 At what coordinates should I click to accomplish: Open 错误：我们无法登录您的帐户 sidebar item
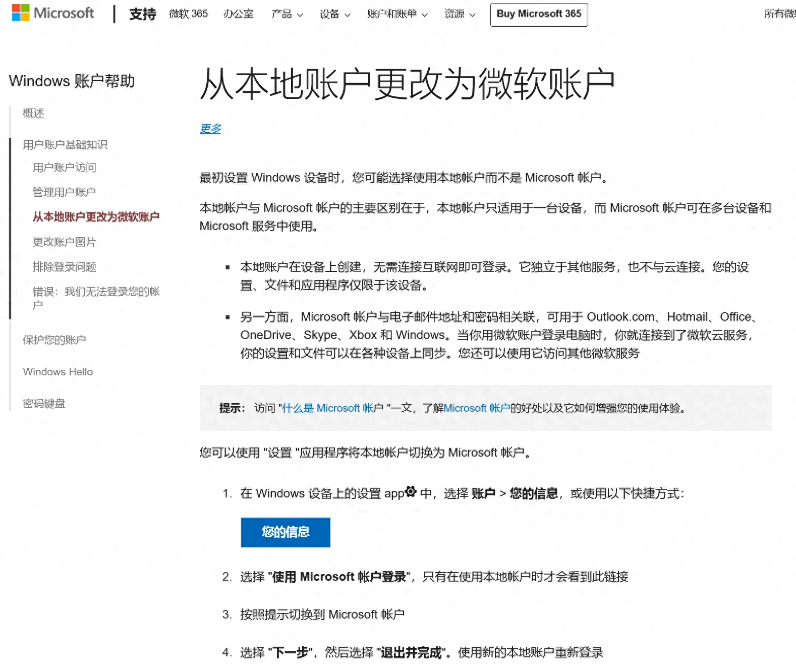(x=96, y=298)
